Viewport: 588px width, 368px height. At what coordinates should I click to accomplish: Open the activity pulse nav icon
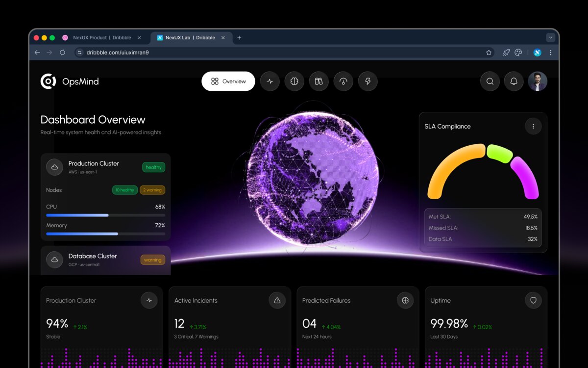point(270,81)
